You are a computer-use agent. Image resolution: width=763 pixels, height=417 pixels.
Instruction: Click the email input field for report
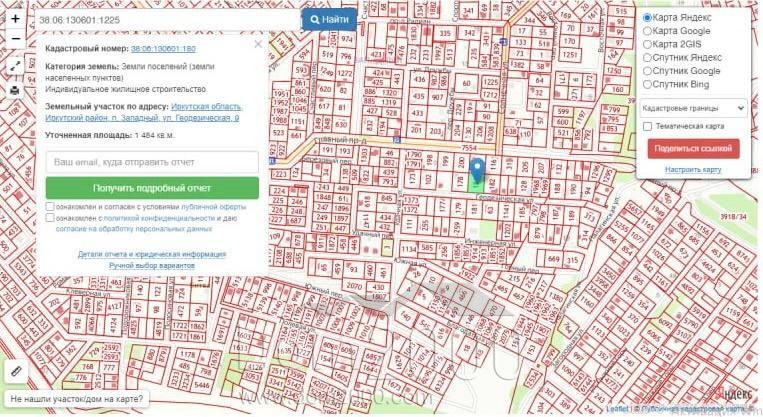[x=152, y=162]
